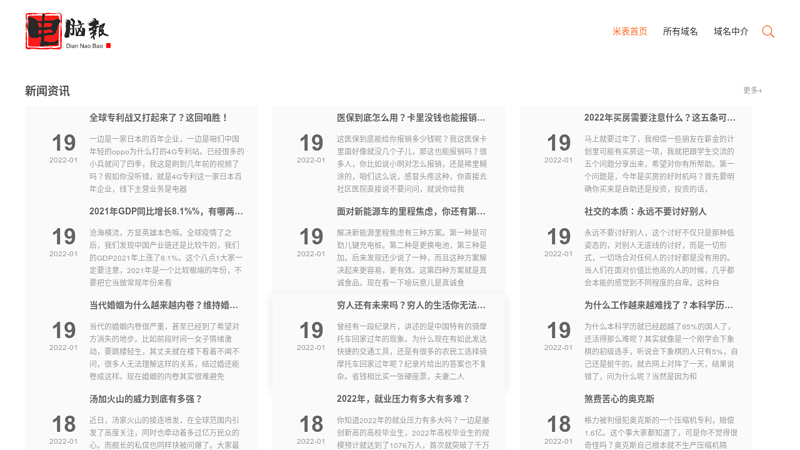
Task: Click summary text starting 一边是一家日本的百年企业
Action: [166, 164]
